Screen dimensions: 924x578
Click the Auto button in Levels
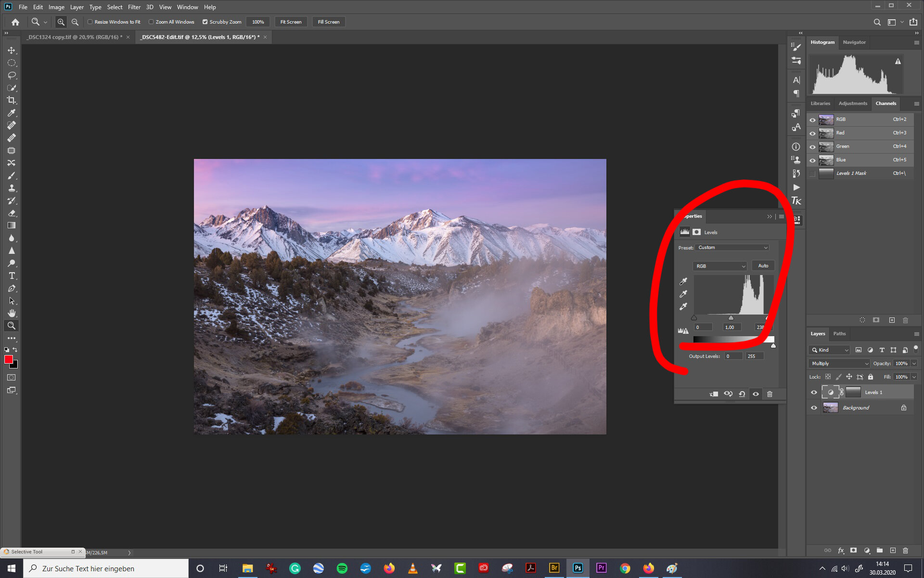pyautogui.click(x=763, y=266)
